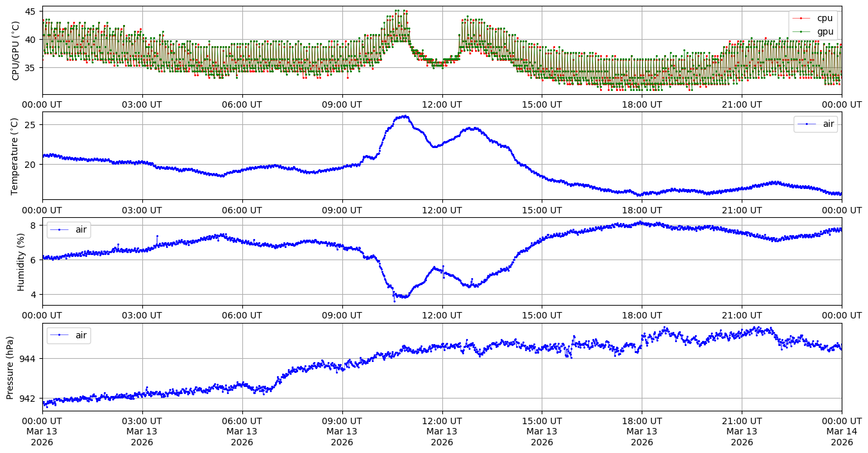Select the Pressure (hPa) y-axis label
868x453 pixels.
10,367
